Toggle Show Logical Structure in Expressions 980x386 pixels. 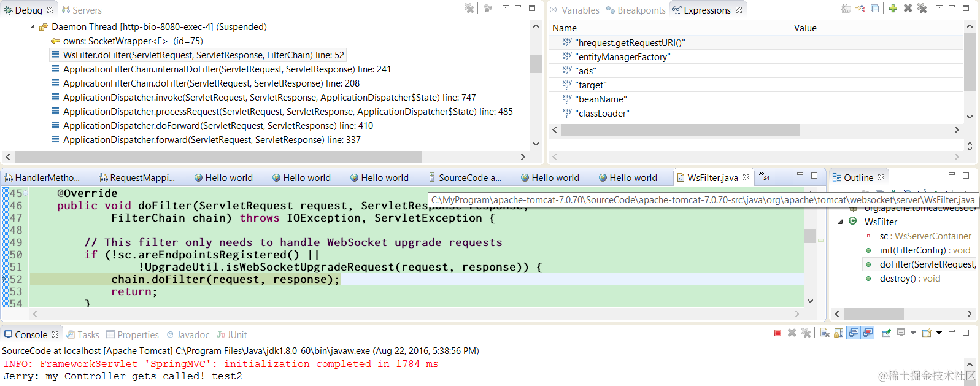(x=860, y=8)
